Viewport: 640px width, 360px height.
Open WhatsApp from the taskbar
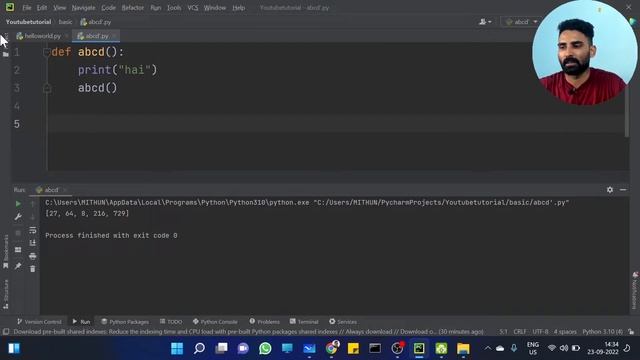pyautogui.click(x=265, y=349)
